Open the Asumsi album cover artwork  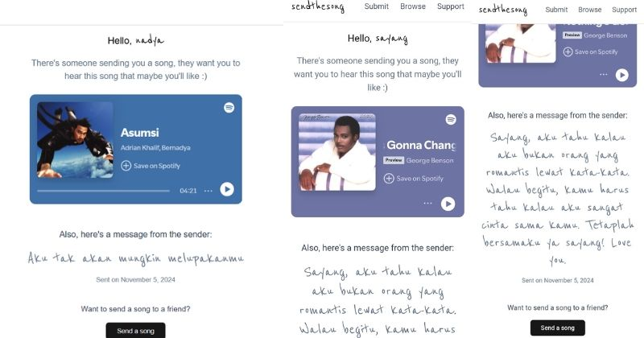(x=75, y=140)
